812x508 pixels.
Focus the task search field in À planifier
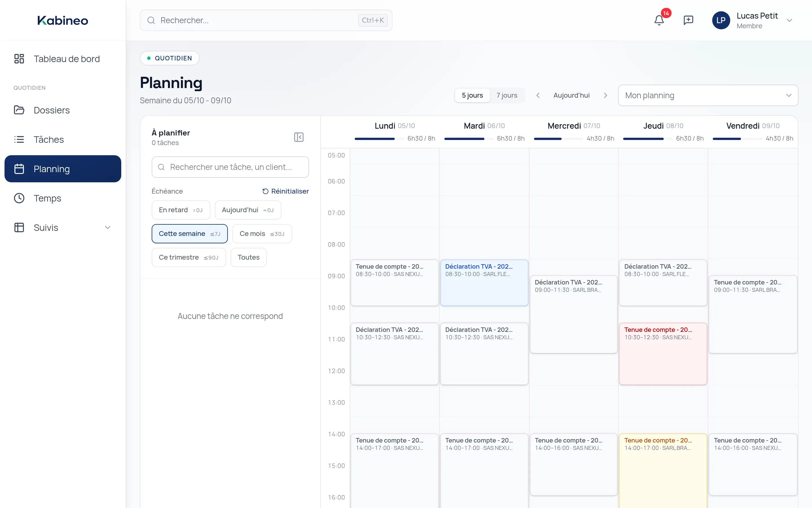pos(230,167)
